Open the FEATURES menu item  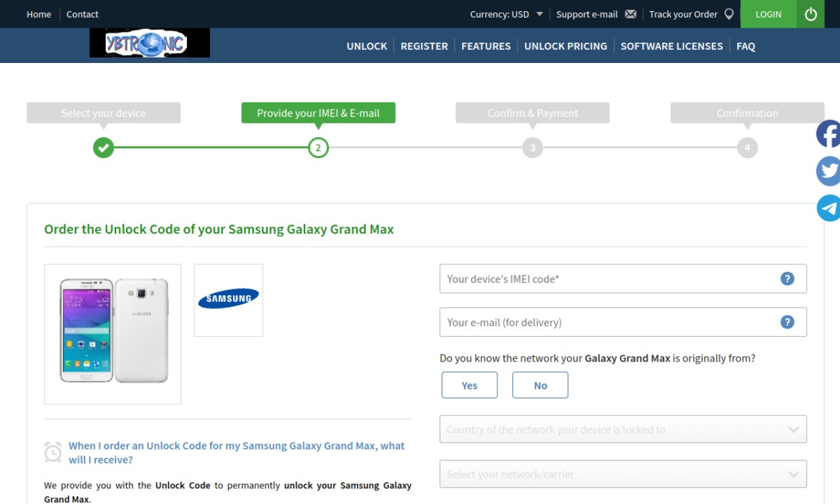[x=486, y=46]
